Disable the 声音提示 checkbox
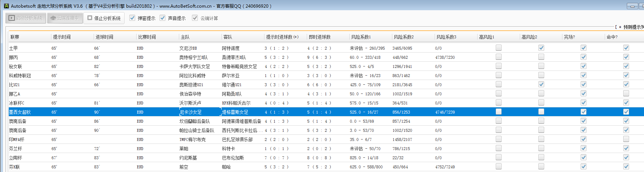 point(163,18)
